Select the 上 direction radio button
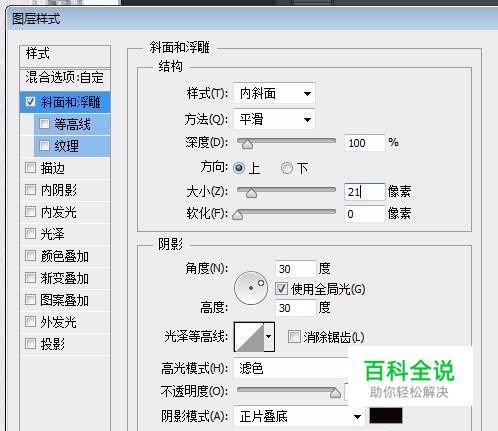Image resolution: width=498 pixels, height=431 pixels. 239,168
